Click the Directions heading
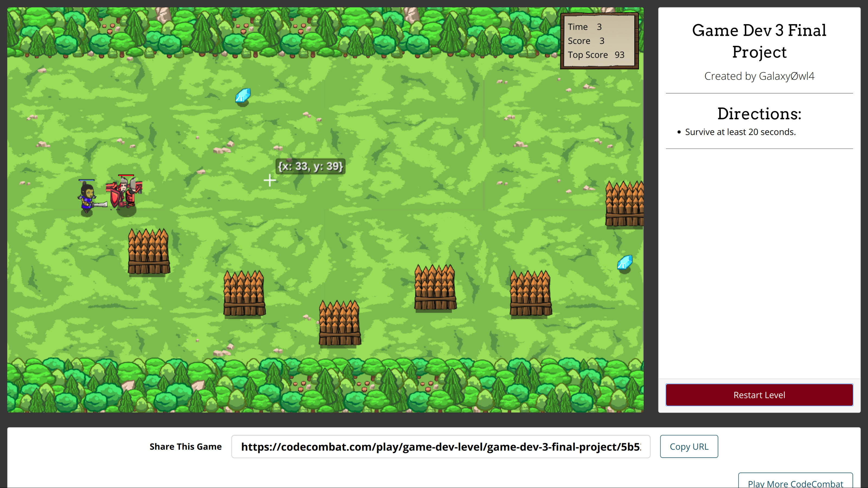Image resolution: width=868 pixels, height=488 pixels. (759, 114)
